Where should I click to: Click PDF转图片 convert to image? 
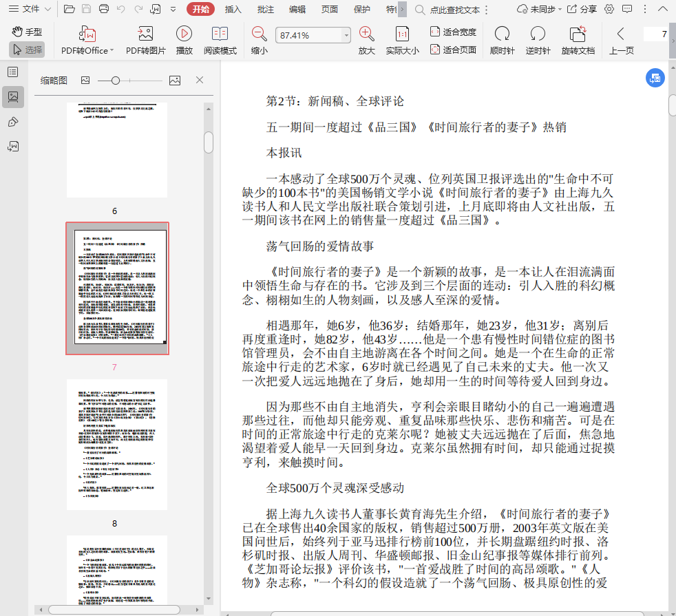[x=146, y=41]
